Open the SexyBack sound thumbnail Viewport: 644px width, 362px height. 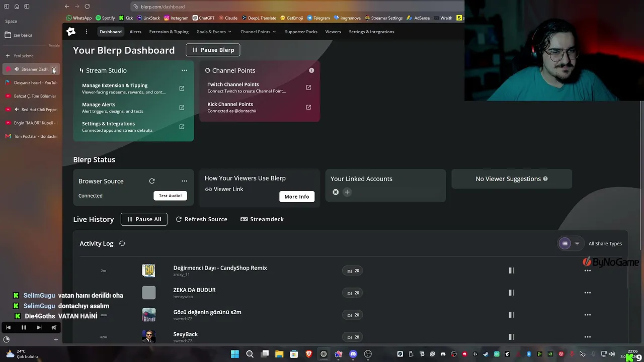(x=148, y=336)
